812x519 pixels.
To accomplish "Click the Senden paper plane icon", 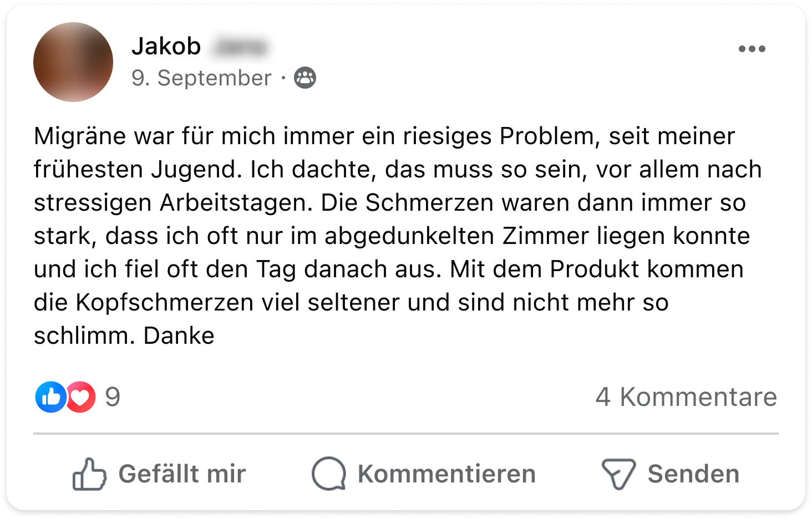I will (x=618, y=474).
